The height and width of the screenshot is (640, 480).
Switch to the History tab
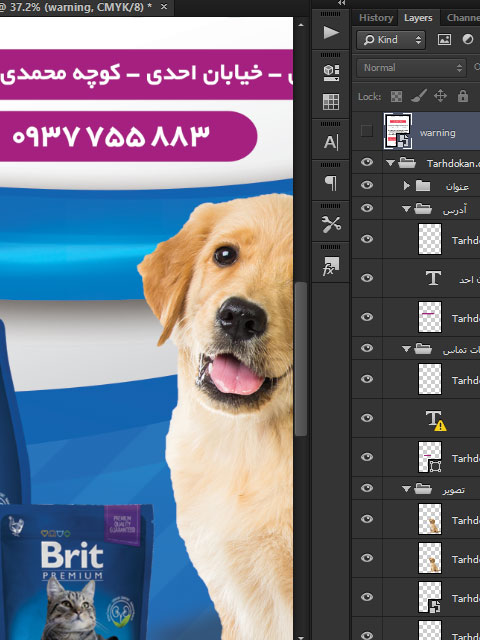pos(376,18)
